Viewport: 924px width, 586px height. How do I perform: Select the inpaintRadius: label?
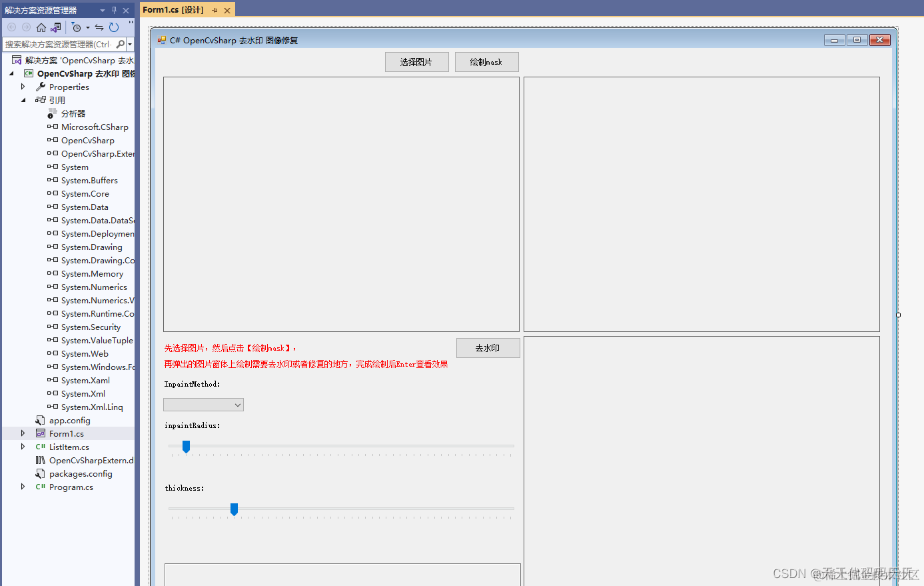pyautogui.click(x=193, y=425)
